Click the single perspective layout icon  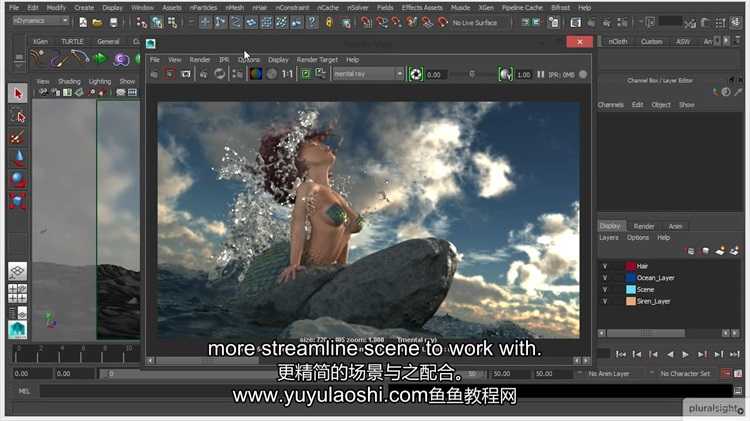(x=17, y=271)
